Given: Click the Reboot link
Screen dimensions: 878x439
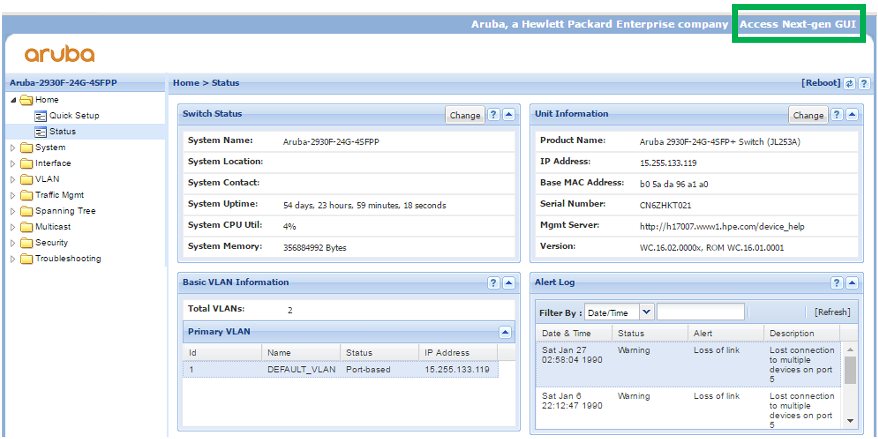Looking at the screenshot, I should point(821,83).
